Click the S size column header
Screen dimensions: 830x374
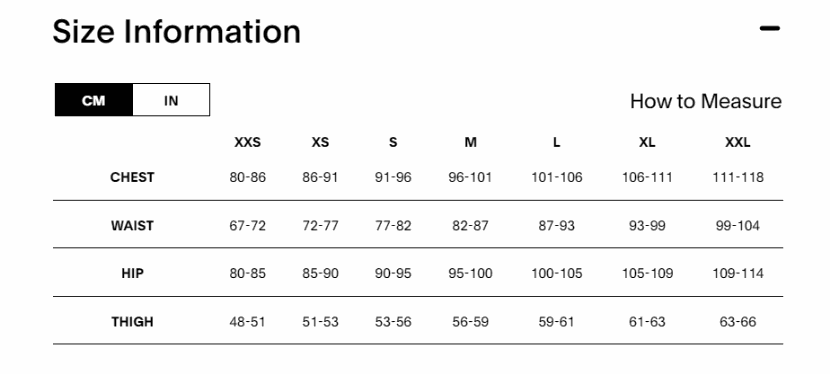[393, 142]
